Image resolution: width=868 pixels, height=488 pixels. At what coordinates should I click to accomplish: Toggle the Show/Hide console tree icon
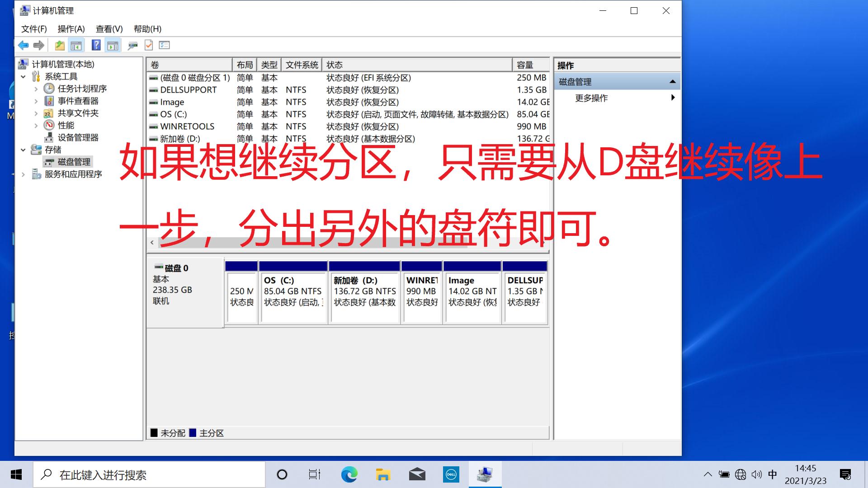[x=76, y=45]
